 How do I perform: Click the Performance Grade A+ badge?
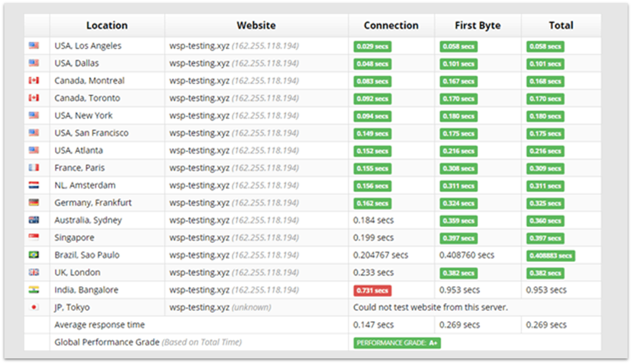pyautogui.click(x=397, y=343)
